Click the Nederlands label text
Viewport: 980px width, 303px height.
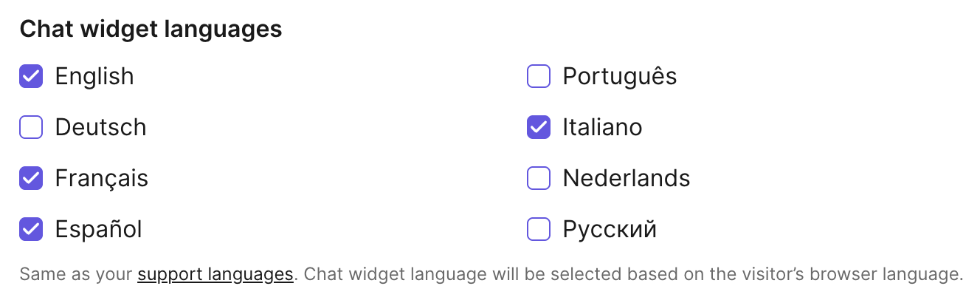(x=626, y=178)
